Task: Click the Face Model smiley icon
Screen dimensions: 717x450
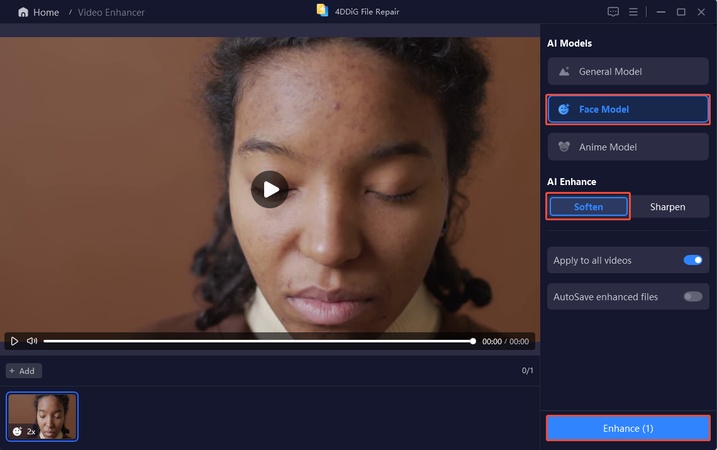Action: click(x=564, y=109)
